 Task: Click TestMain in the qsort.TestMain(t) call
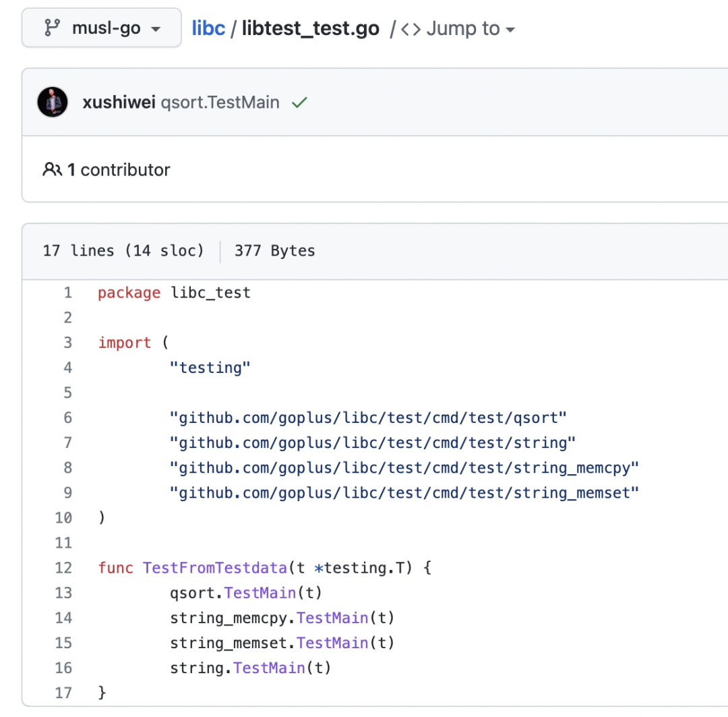(260, 593)
